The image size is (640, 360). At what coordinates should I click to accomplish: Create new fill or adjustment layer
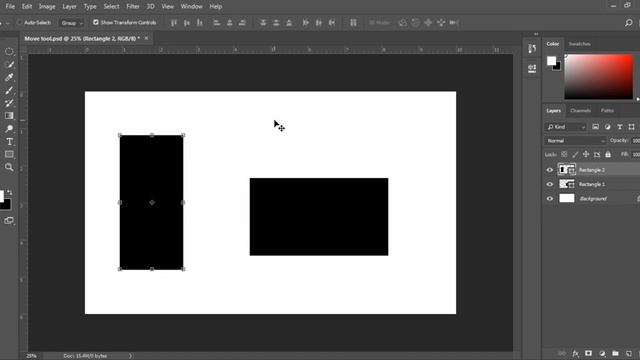click(x=602, y=353)
